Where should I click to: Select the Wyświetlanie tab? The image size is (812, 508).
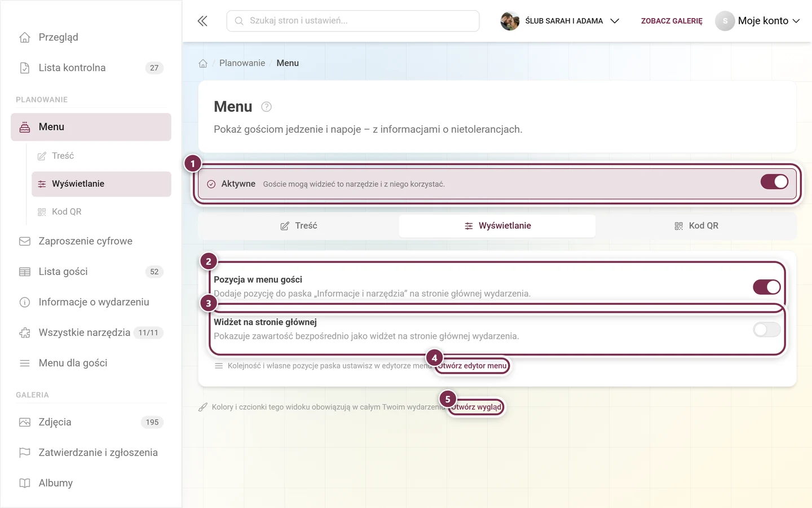click(497, 226)
